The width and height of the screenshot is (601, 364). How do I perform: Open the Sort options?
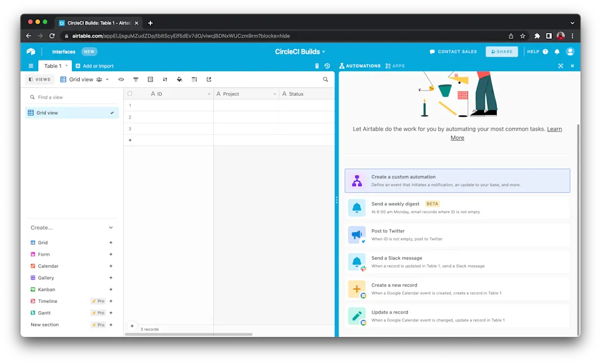click(x=165, y=79)
